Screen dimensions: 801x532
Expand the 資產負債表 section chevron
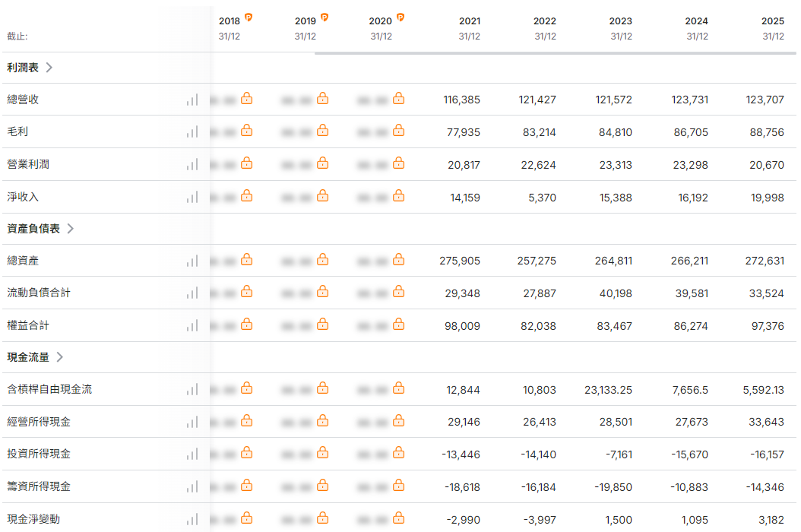(x=71, y=229)
